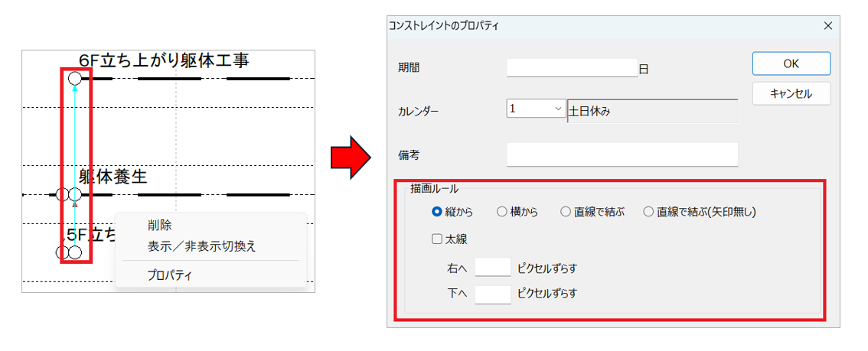Click the 下へ pixel offset field
Viewport: 868px width, 351px height.
tap(493, 294)
